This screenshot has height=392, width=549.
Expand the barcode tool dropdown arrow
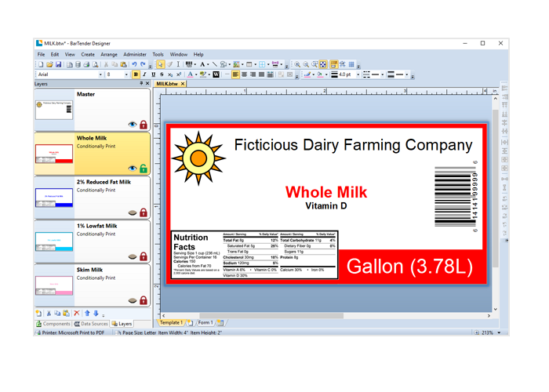[195, 64]
